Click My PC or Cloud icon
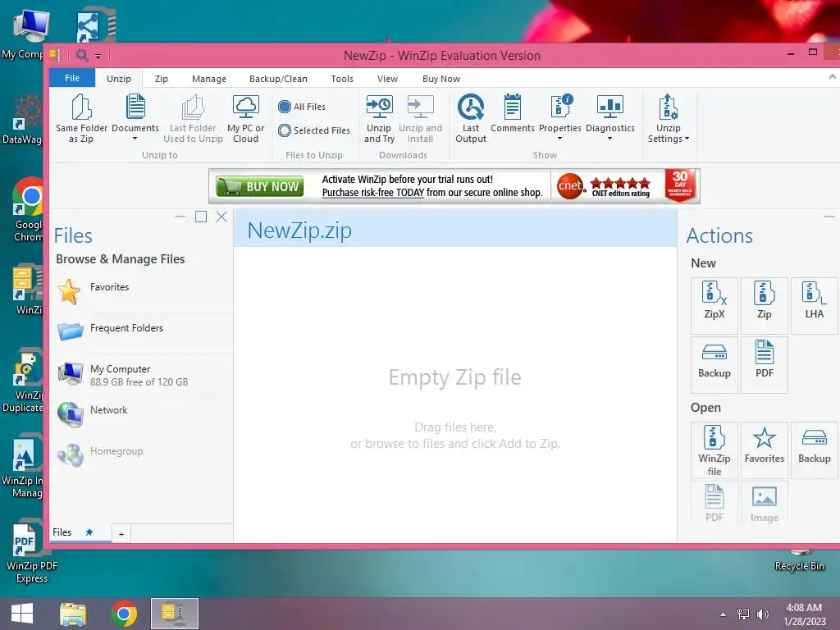The width and height of the screenshot is (840, 630). click(x=246, y=107)
